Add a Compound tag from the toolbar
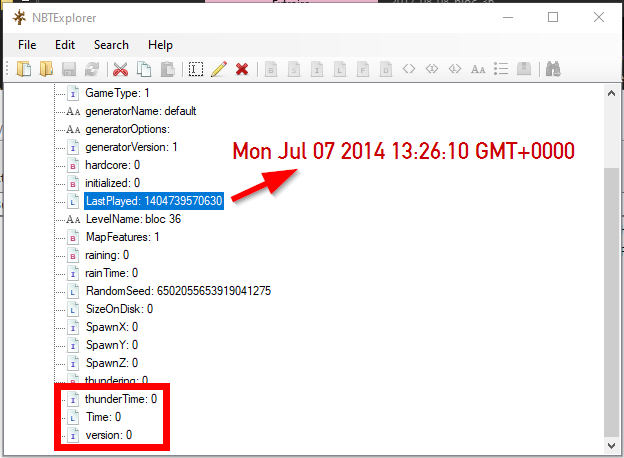The width and height of the screenshot is (624, 458). [x=524, y=69]
